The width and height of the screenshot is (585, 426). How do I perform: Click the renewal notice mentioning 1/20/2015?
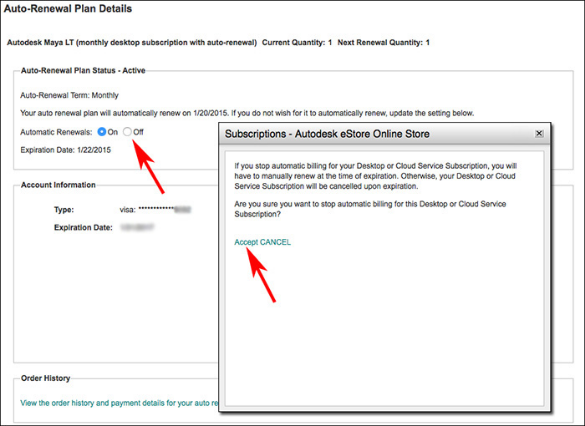pyautogui.click(x=247, y=113)
